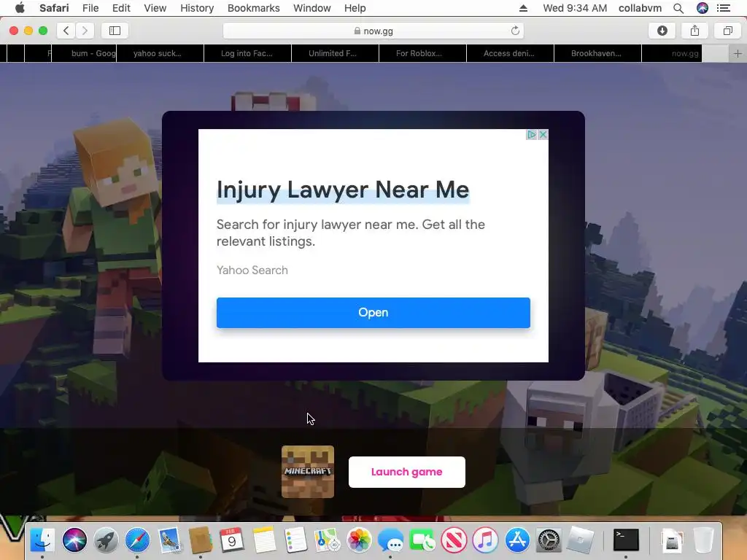Click the Yahoo Search advertiser text
Screen dimensions: 747x560
pos(252,270)
